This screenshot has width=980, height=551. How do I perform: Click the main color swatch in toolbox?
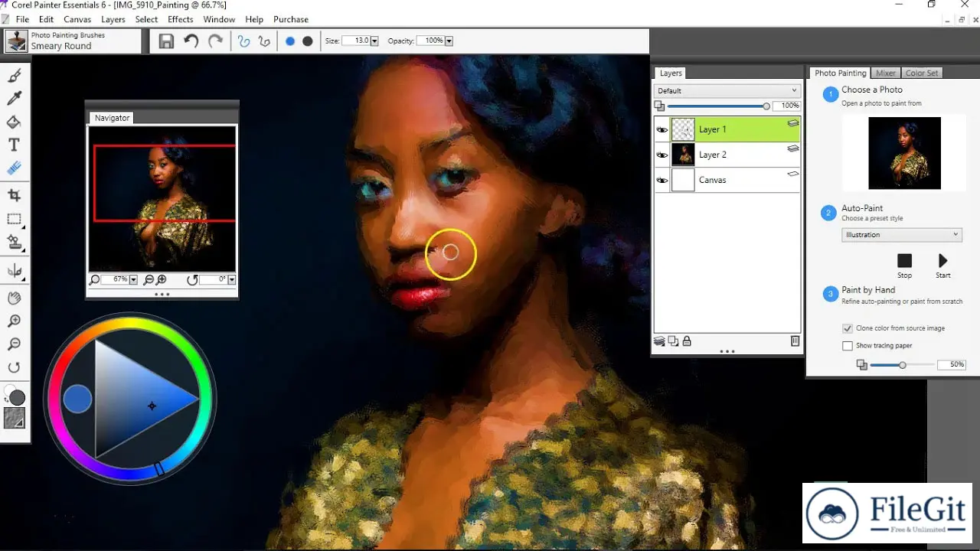pos(17,398)
